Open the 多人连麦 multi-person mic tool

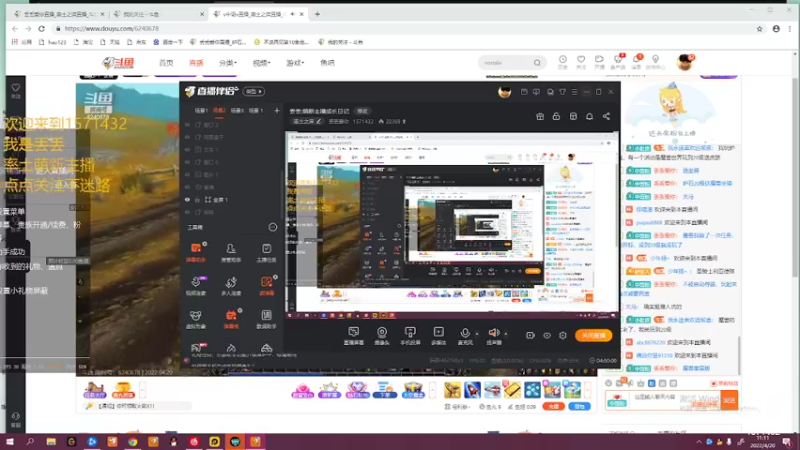coord(231,286)
